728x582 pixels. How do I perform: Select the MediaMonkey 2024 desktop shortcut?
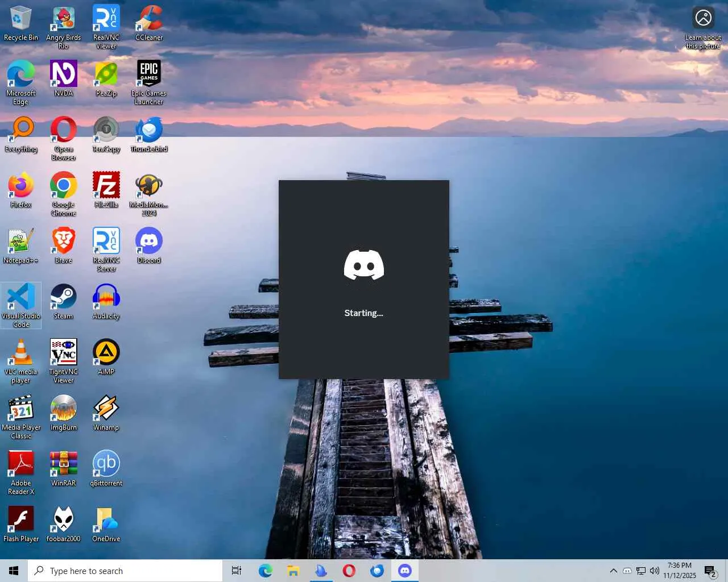[x=149, y=194]
